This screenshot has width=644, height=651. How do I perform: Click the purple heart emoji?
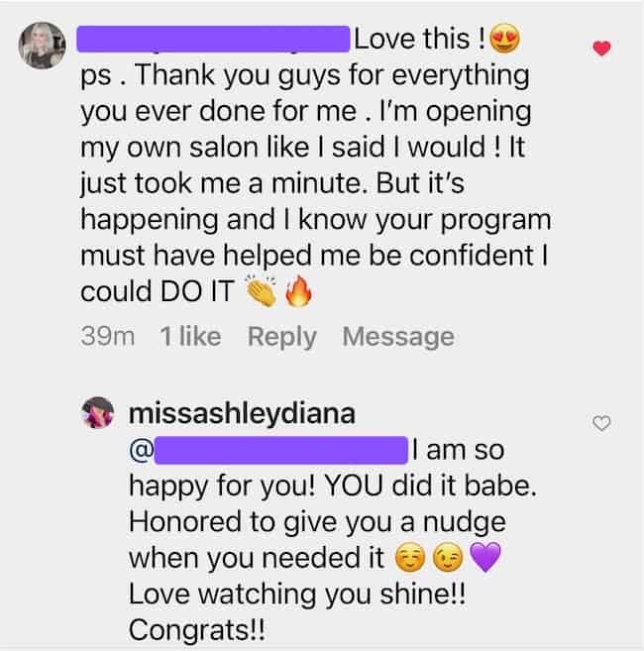(x=484, y=557)
